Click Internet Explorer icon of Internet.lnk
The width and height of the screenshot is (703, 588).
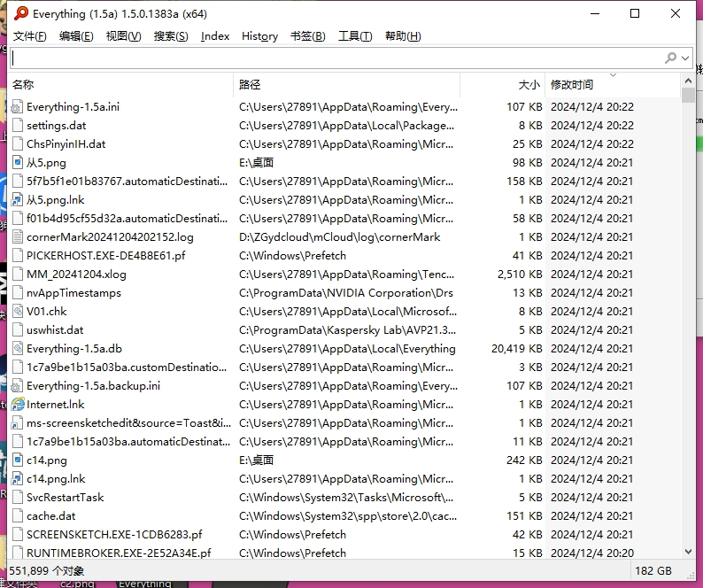click(x=17, y=405)
